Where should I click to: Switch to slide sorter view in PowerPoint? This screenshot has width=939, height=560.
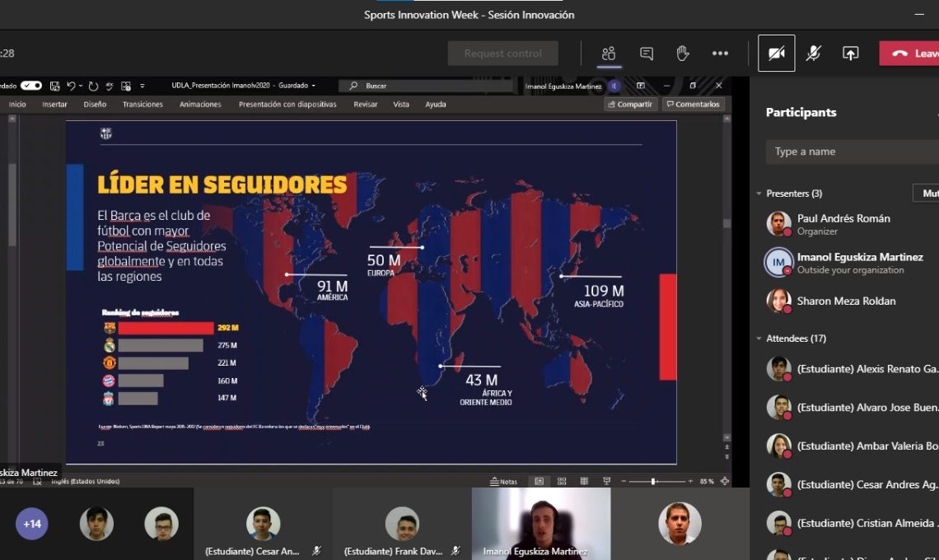[562, 481]
